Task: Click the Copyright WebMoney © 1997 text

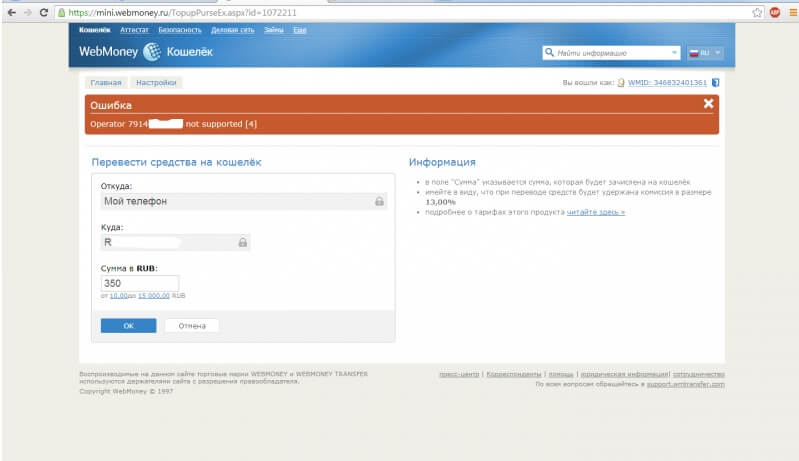Action: pos(126,391)
